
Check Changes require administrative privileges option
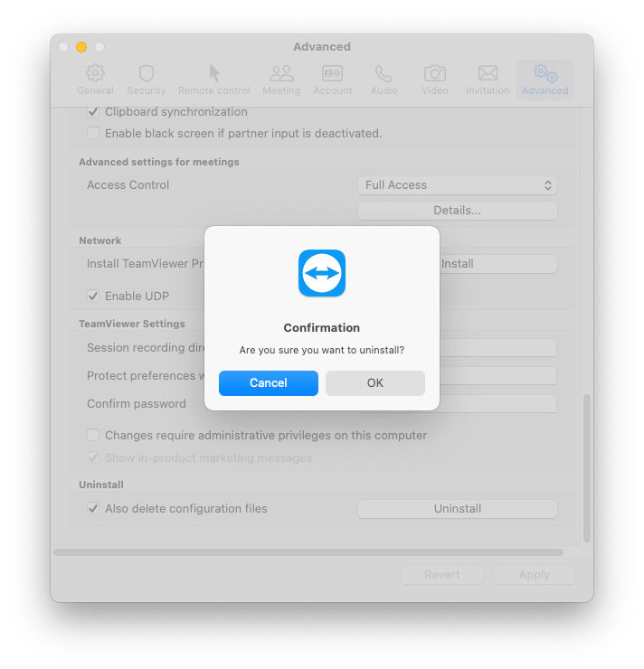(x=93, y=435)
